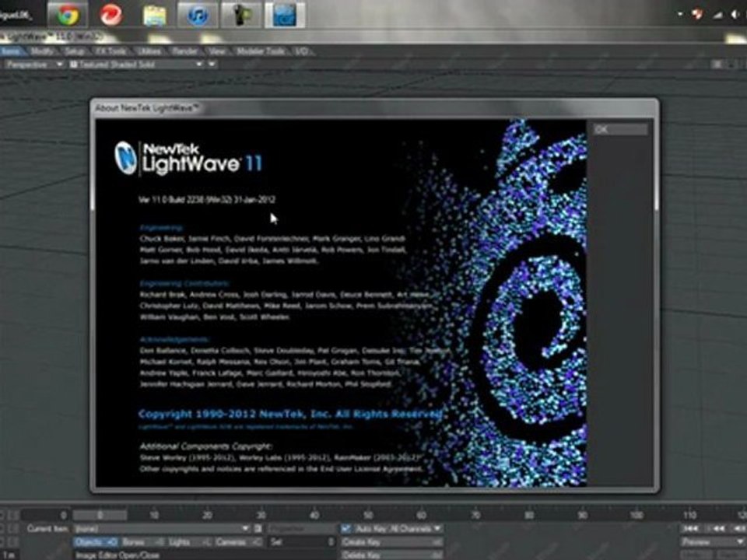
Task: Click the 'Acknowledgements' heading
Action: [x=174, y=340]
